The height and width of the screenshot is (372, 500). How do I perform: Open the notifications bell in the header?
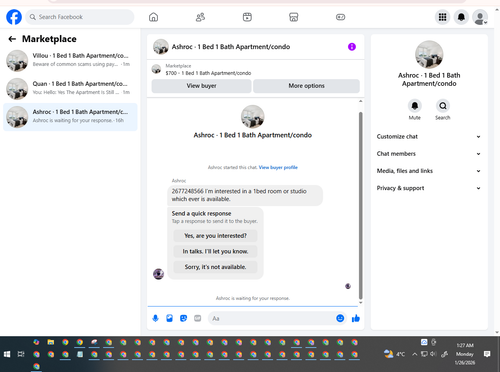(461, 17)
